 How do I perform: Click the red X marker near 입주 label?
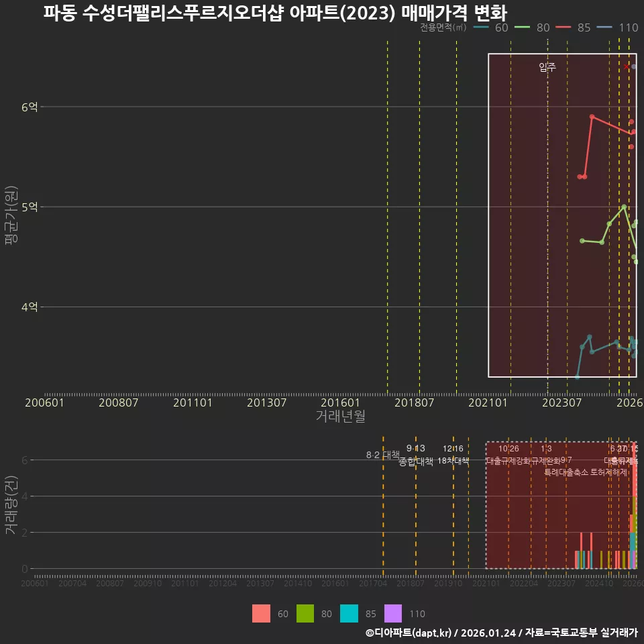point(627,66)
